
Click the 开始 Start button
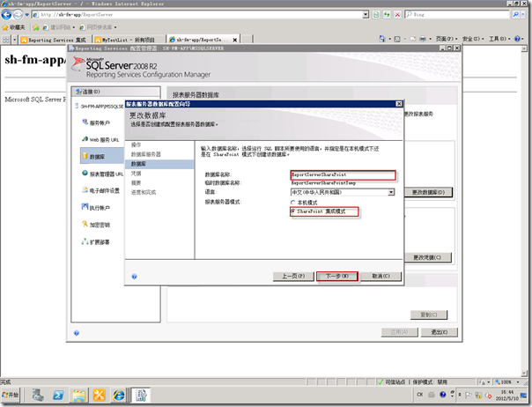point(11,395)
